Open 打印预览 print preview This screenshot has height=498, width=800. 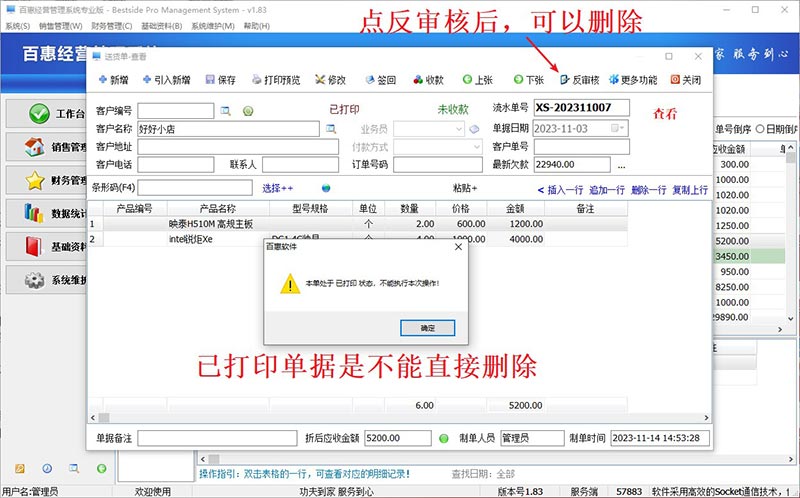coord(276,80)
